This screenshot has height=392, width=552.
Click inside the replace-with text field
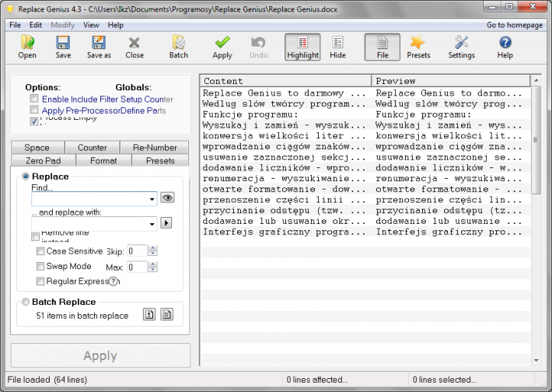90,224
